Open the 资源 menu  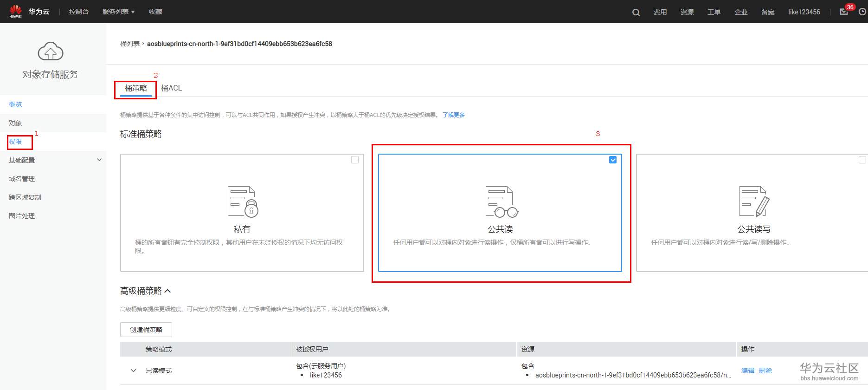point(687,12)
